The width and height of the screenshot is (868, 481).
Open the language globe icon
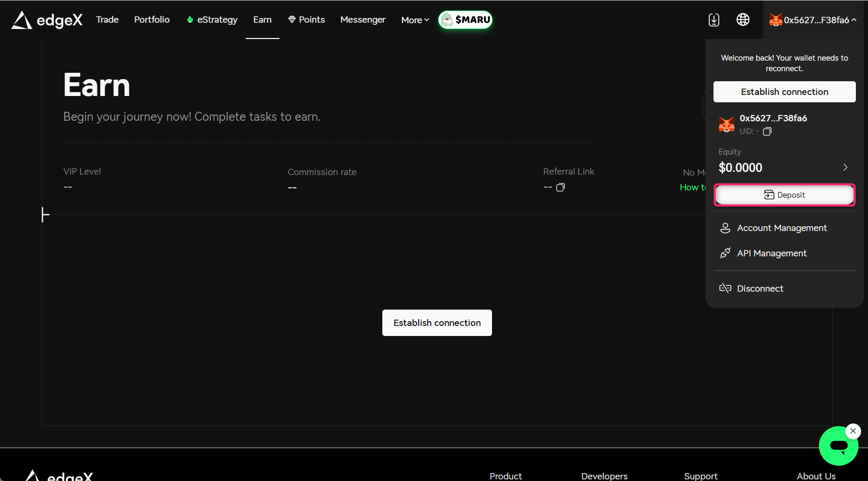coord(742,20)
